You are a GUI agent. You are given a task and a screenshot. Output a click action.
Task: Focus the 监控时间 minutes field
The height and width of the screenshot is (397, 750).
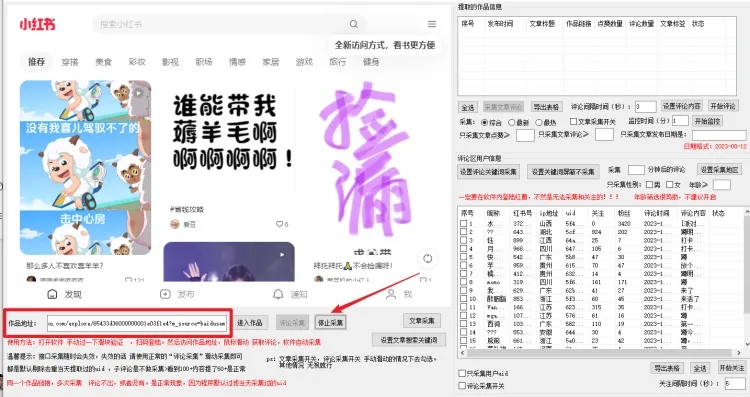point(680,121)
